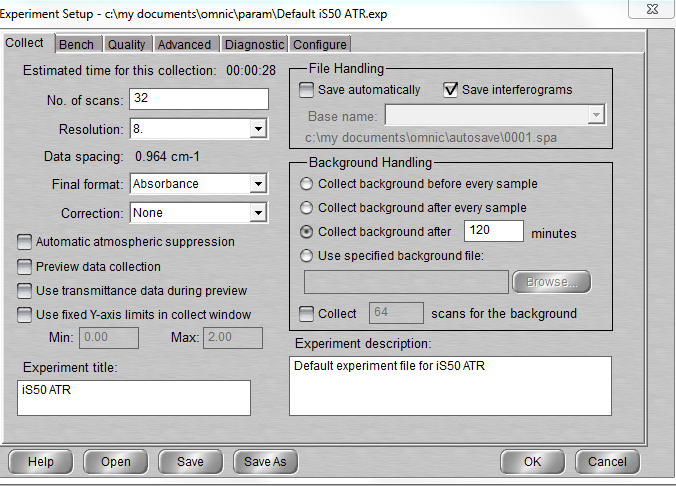This screenshot has width=676, height=486.
Task: Click the No. of scans input field
Action: click(x=199, y=99)
